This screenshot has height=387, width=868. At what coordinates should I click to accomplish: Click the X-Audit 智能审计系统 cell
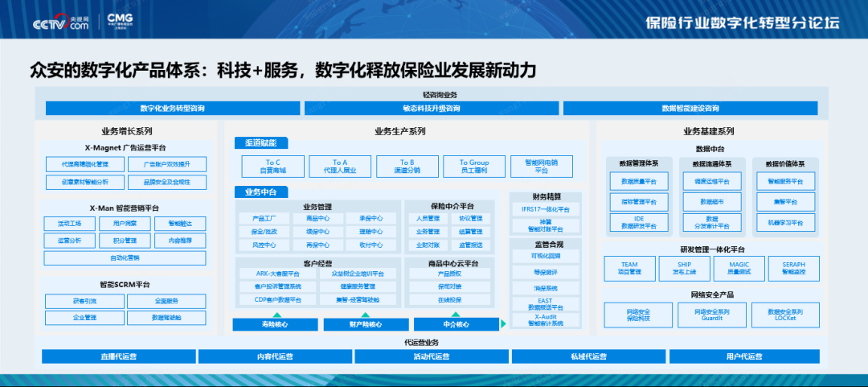click(x=545, y=319)
